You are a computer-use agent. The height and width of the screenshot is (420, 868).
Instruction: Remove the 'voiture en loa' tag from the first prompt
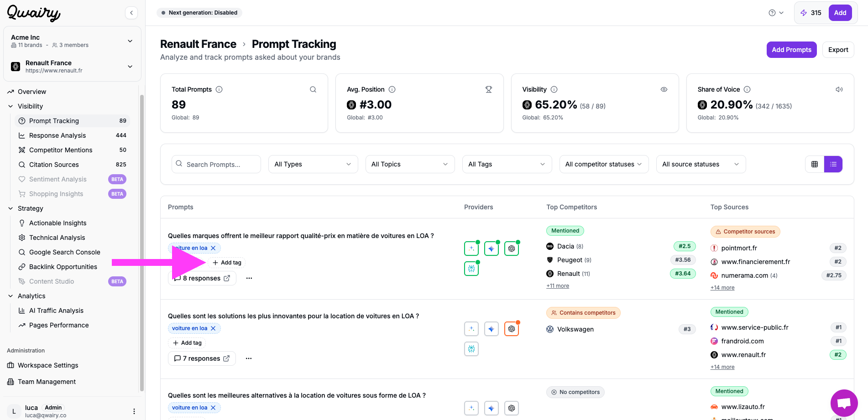point(213,248)
